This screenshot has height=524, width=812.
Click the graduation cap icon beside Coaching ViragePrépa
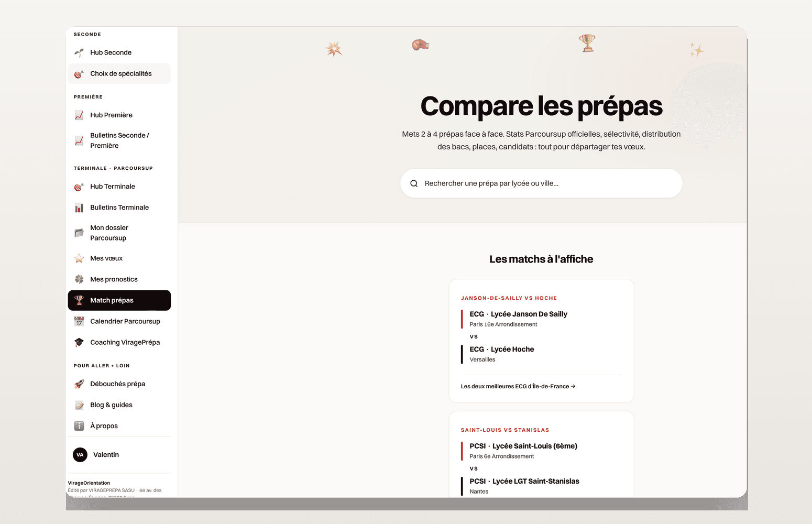(79, 342)
